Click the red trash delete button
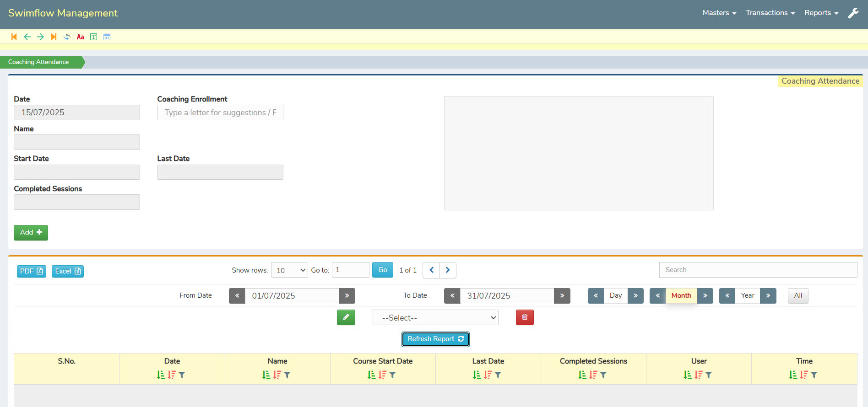The image size is (868, 407). [x=525, y=317]
